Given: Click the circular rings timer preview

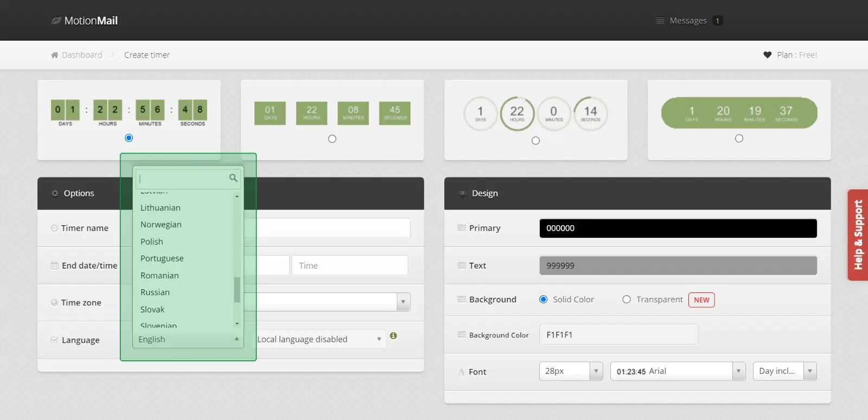Looking at the screenshot, I should (x=535, y=113).
